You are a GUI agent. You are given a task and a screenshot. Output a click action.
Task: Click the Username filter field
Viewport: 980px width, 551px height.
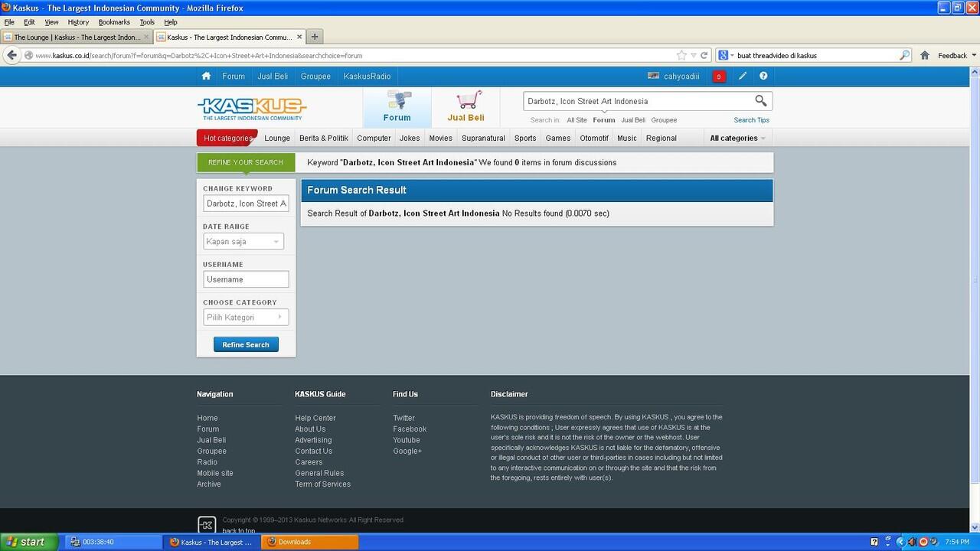(246, 279)
